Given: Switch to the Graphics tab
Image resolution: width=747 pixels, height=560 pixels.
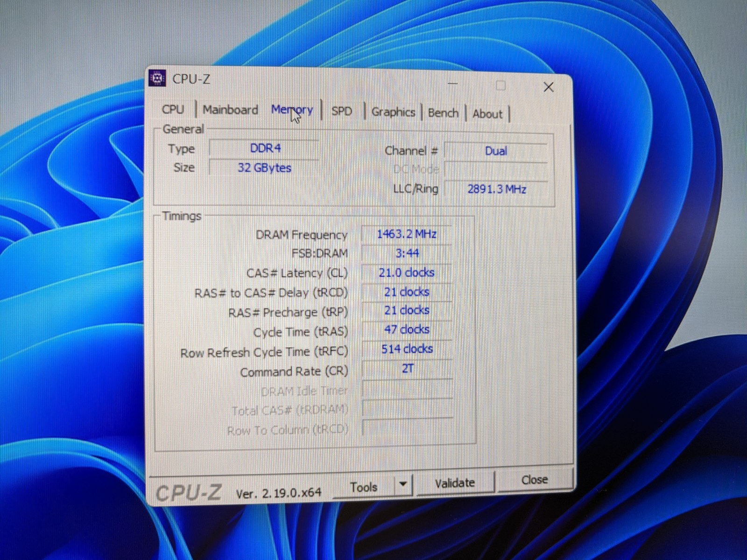Looking at the screenshot, I should (x=393, y=112).
